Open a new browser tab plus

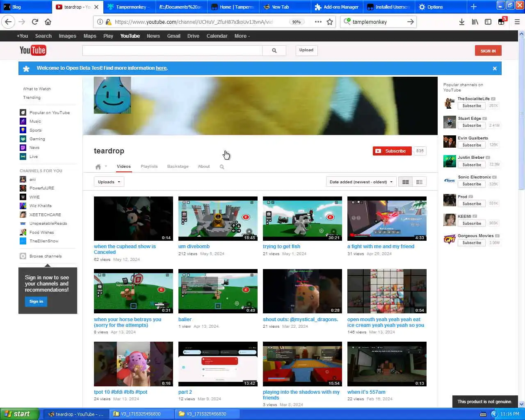click(474, 7)
